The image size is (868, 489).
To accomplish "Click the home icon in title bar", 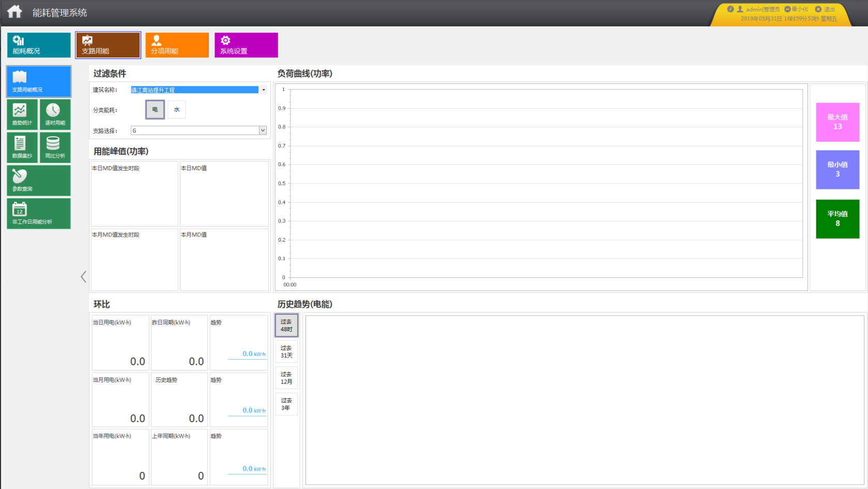I will [x=14, y=11].
